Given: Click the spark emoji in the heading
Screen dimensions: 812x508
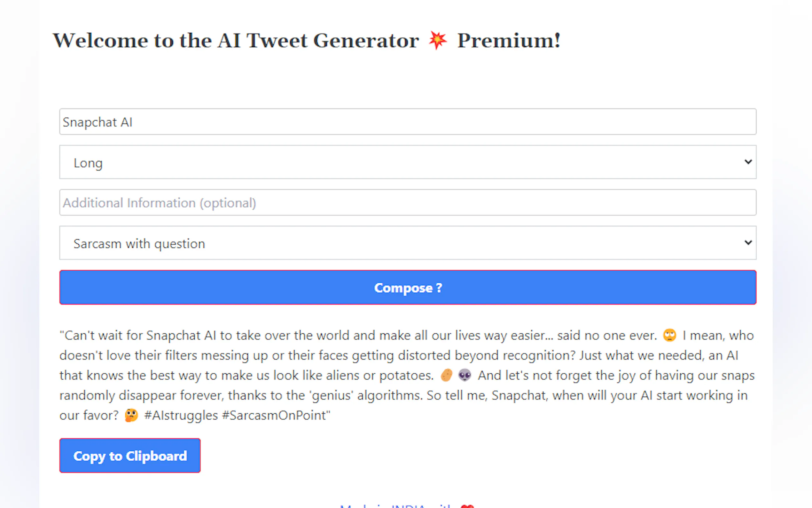Looking at the screenshot, I should click(438, 40).
